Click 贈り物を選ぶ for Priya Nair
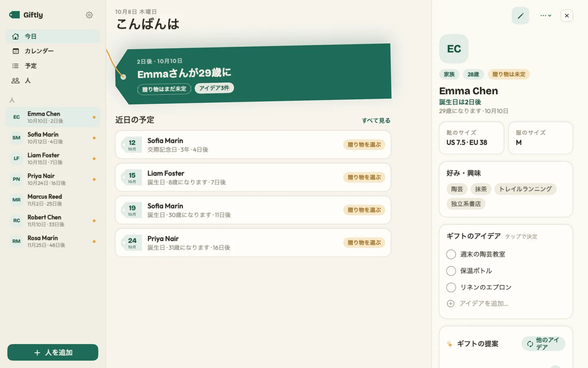Image resolution: width=588 pixels, height=368 pixels. tap(364, 243)
